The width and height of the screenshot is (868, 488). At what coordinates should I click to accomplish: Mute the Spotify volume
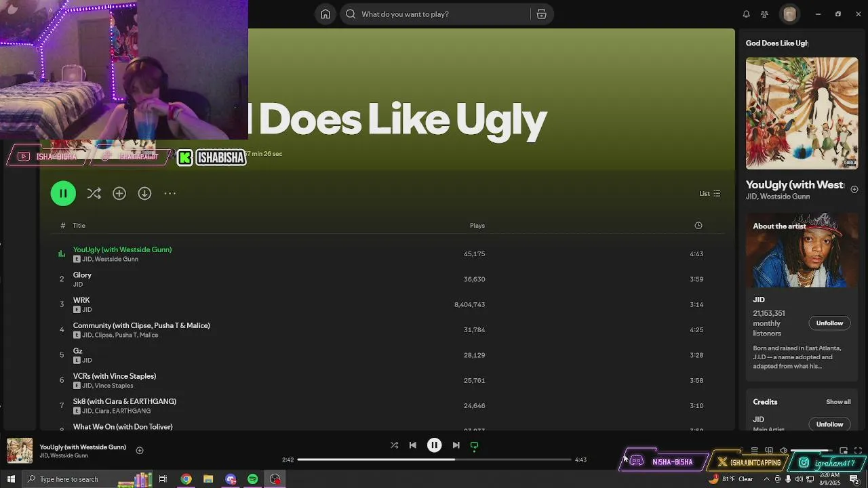point(784,451)
